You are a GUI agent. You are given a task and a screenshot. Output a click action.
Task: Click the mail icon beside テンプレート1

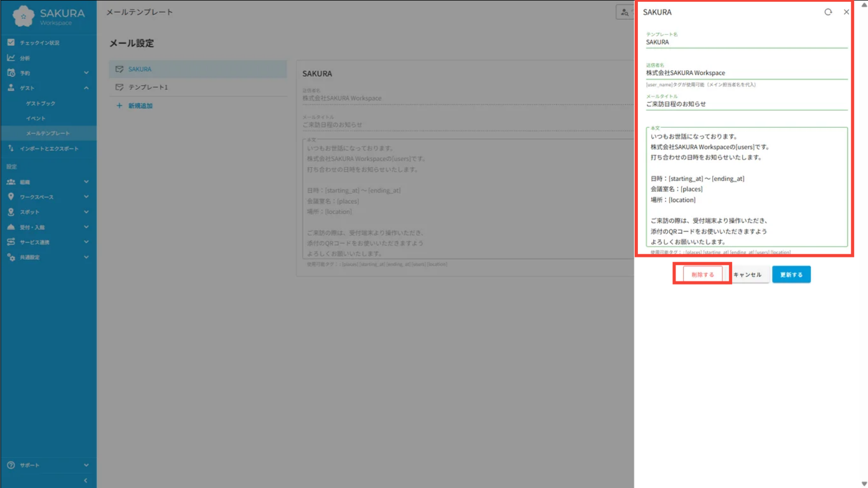tap(119, 87)
